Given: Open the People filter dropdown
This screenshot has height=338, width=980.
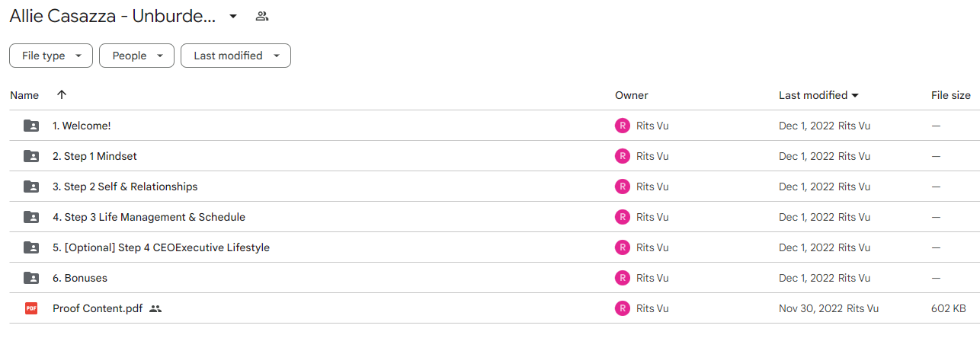Looking at the screenshot, I should tap(136, 56).
